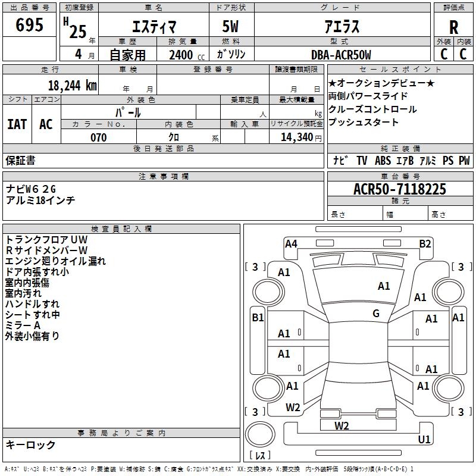The image size is (476, 476).
Task: Click the B2 damage mark on diagram
Action: pyautogui.click(x=425, y=244)
